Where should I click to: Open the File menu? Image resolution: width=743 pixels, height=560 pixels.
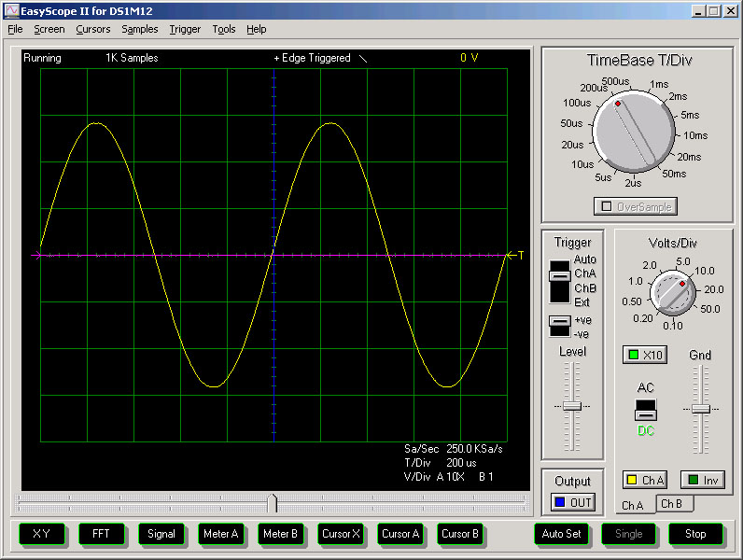[15, 29]
